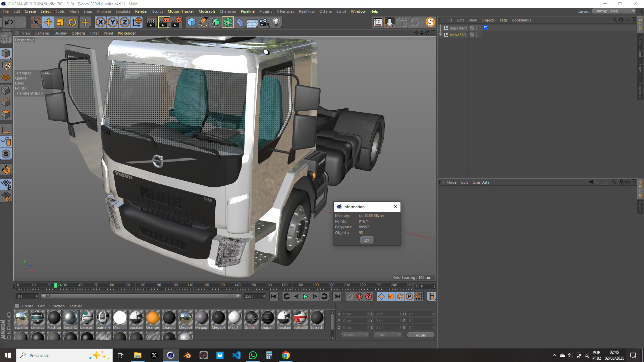Image resolution: width=644 pixels, height=362 pixels.
Task: Add Light object
Action: click(x=276, y=22)
